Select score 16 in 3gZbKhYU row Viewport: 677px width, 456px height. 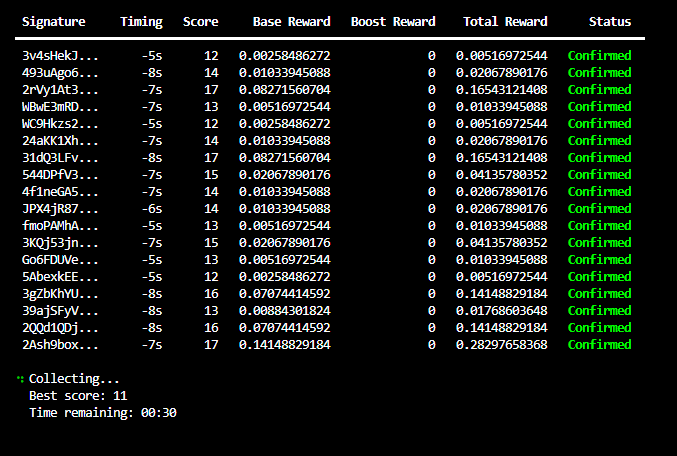tap(211, 294)
